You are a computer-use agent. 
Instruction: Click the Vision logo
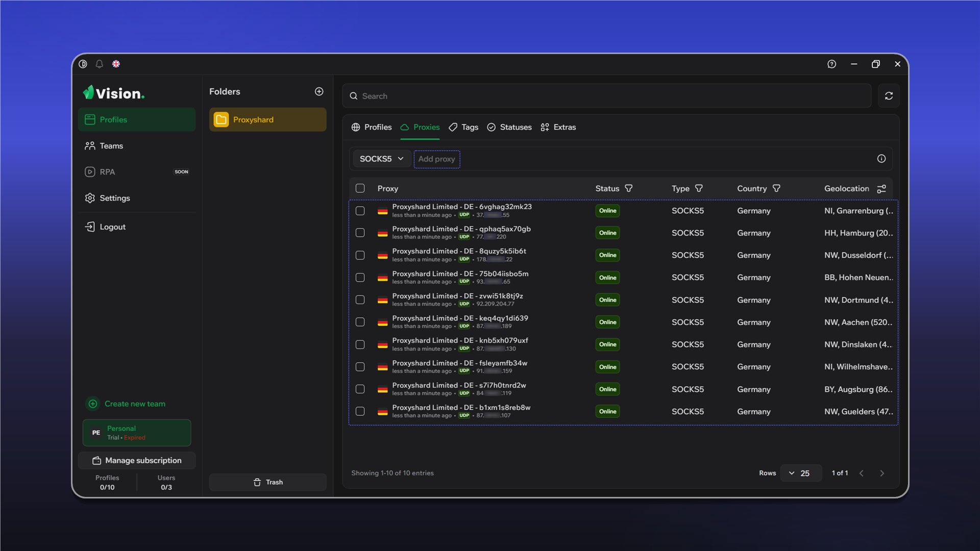[x=114, y=93]
